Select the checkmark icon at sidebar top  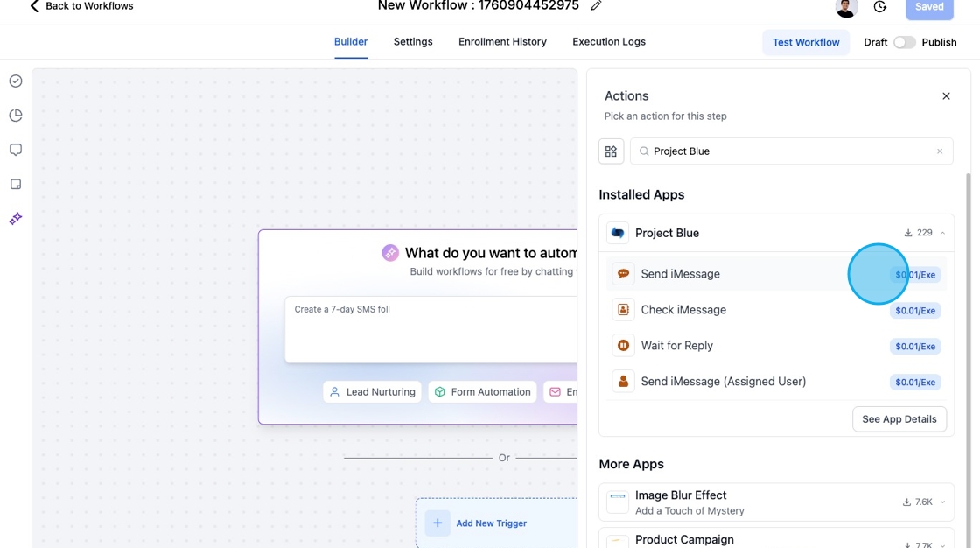coord(15,81)
